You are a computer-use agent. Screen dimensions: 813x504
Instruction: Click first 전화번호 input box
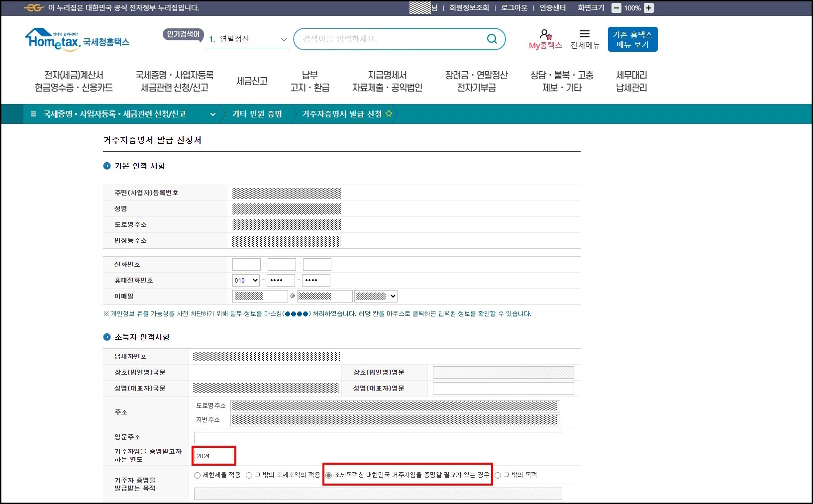click(246, 264)
